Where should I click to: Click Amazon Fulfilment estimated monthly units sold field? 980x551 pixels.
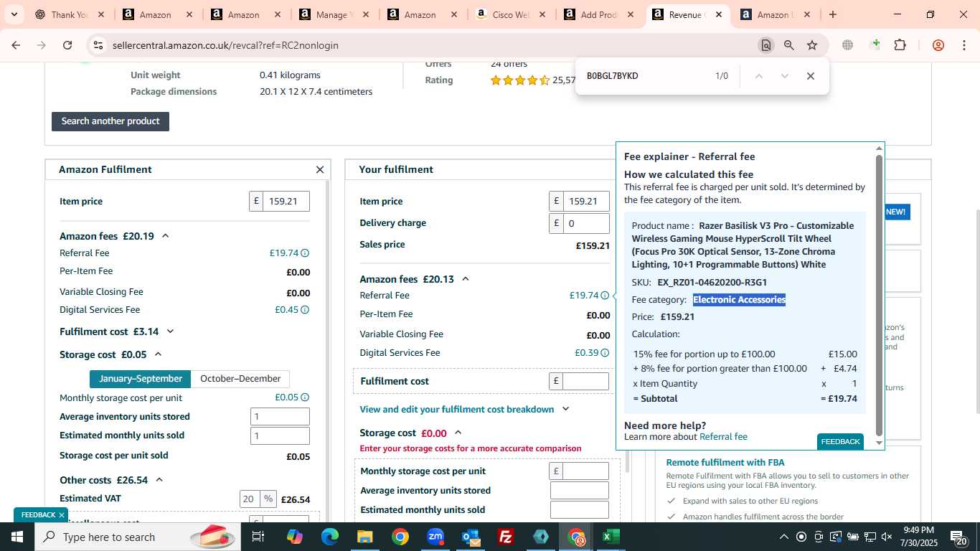280,435
